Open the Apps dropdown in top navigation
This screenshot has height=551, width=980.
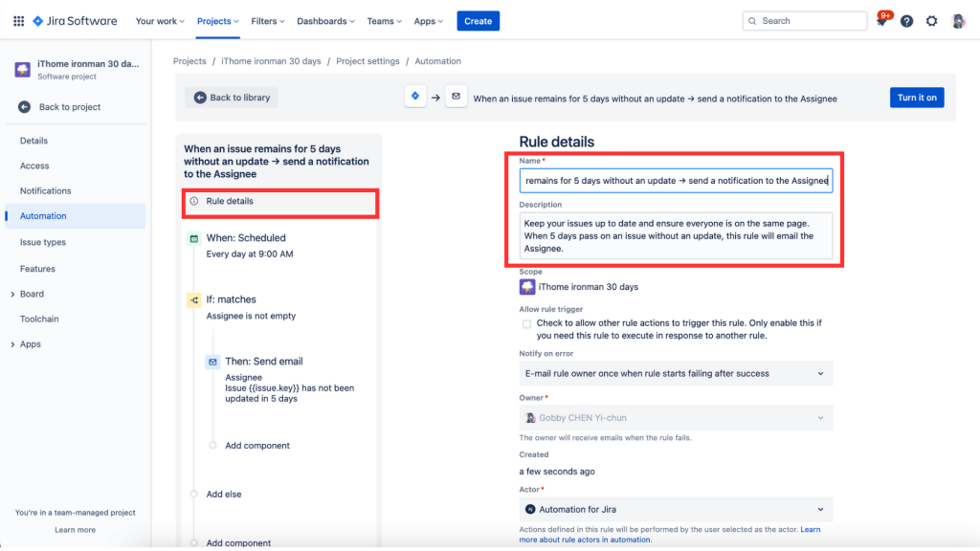[428, 21]
